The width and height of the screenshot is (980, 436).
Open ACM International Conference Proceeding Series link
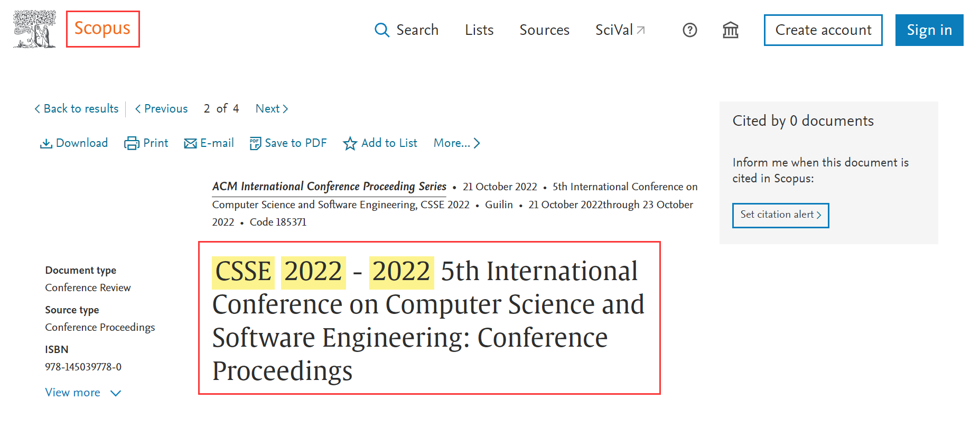329,187
